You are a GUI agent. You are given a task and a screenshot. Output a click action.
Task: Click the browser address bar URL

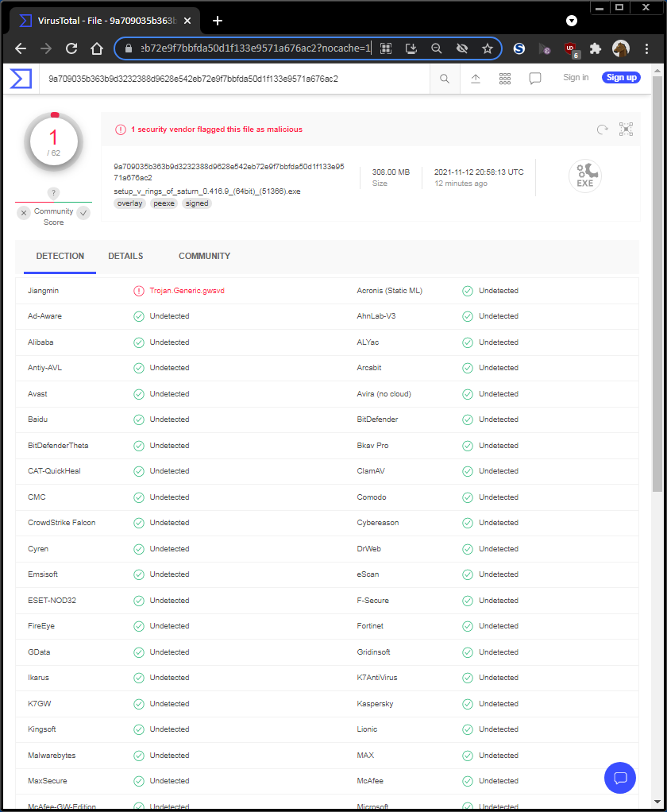click(x=256, y=48)
